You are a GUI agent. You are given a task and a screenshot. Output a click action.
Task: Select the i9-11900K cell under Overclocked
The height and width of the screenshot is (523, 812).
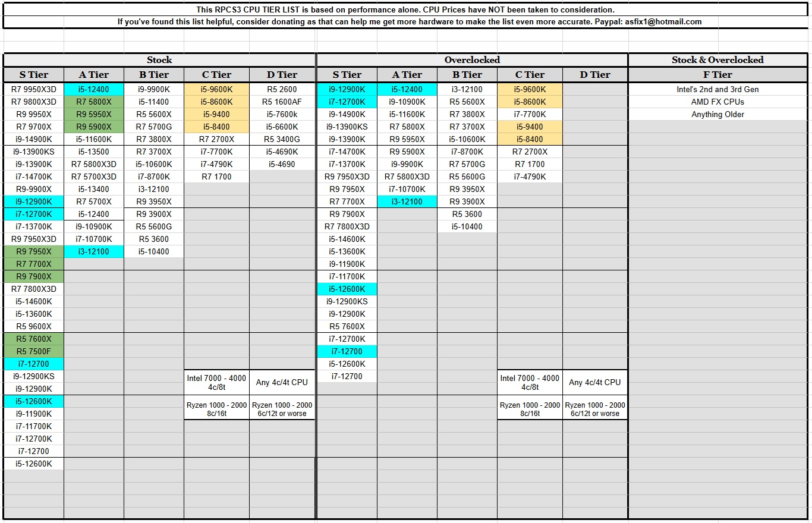pyautogui.click(x=347, y=264)
